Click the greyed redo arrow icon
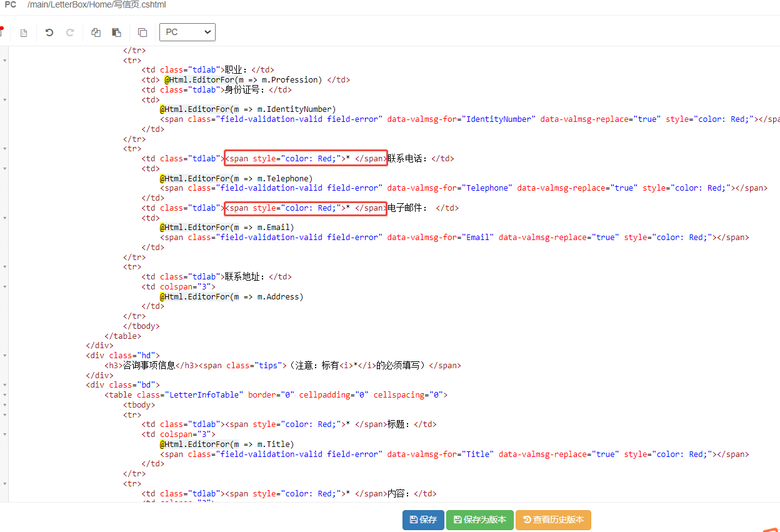The width and height of the screenshot is (780, 532). (x=70, y=33)
